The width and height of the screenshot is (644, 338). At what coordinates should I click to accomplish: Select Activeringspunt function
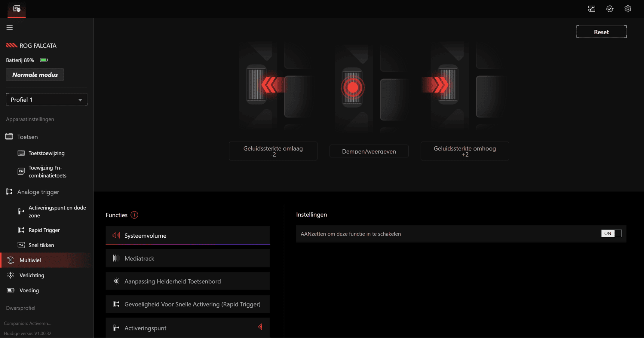(188, 328)
